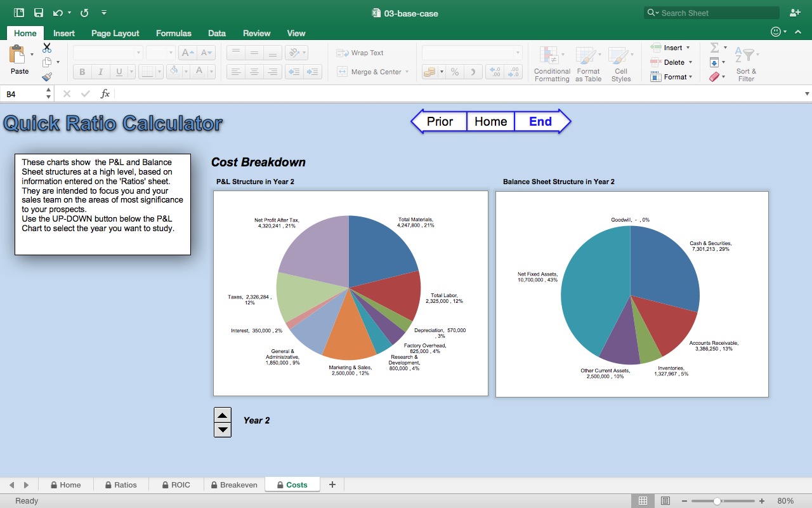Click the End navigation button

point(540,121)
